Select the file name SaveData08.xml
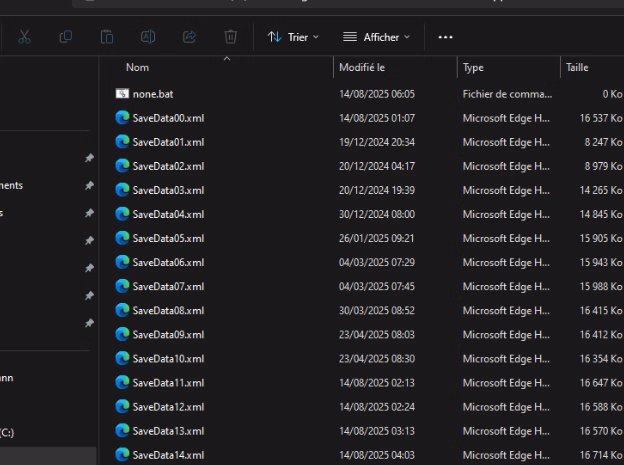This screenshot has width=624, height=465. point(168,311)
